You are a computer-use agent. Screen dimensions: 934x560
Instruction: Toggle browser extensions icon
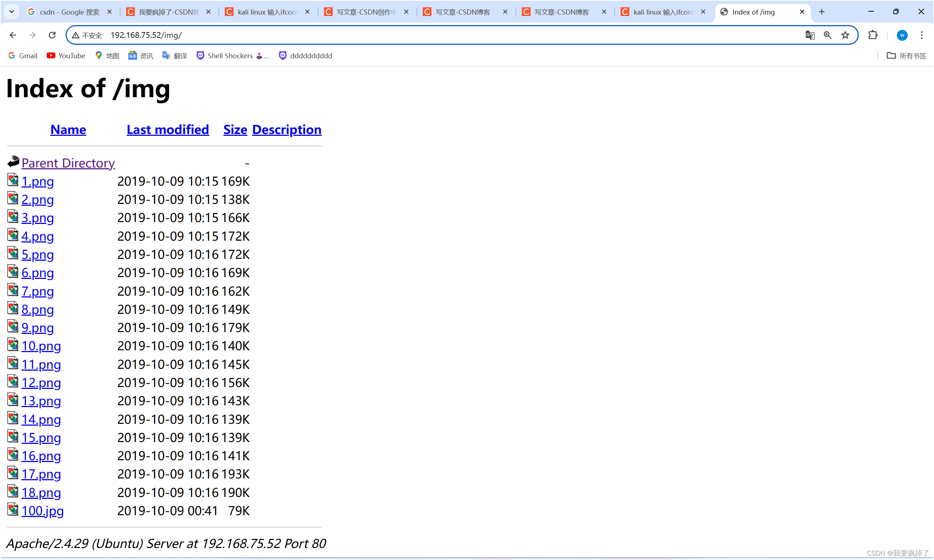pos(873,35)
